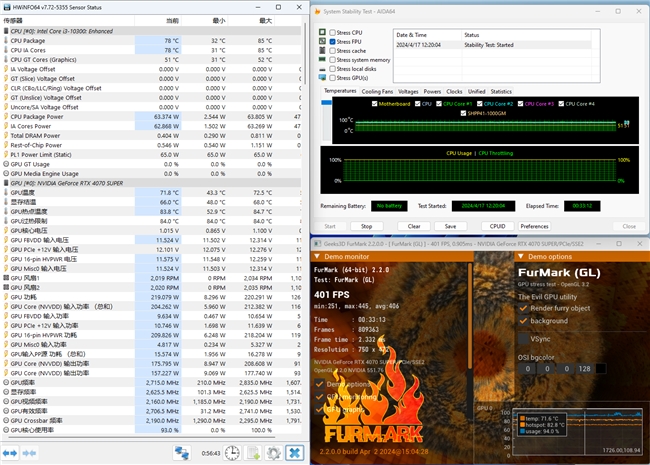Uncheck Render furry object in FurMark
Image resolution: width=650 pixels, height=465 pixels.
[523, 308]
